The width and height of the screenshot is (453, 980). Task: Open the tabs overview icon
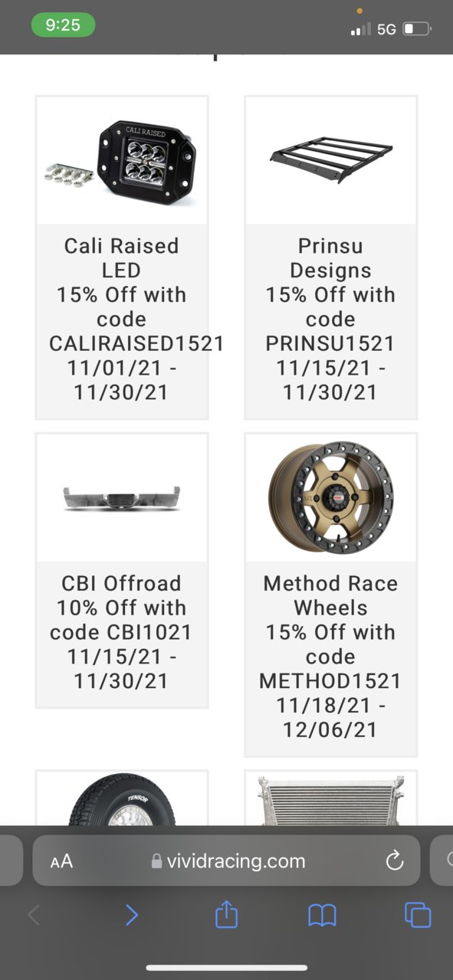(x=418, y=915)
